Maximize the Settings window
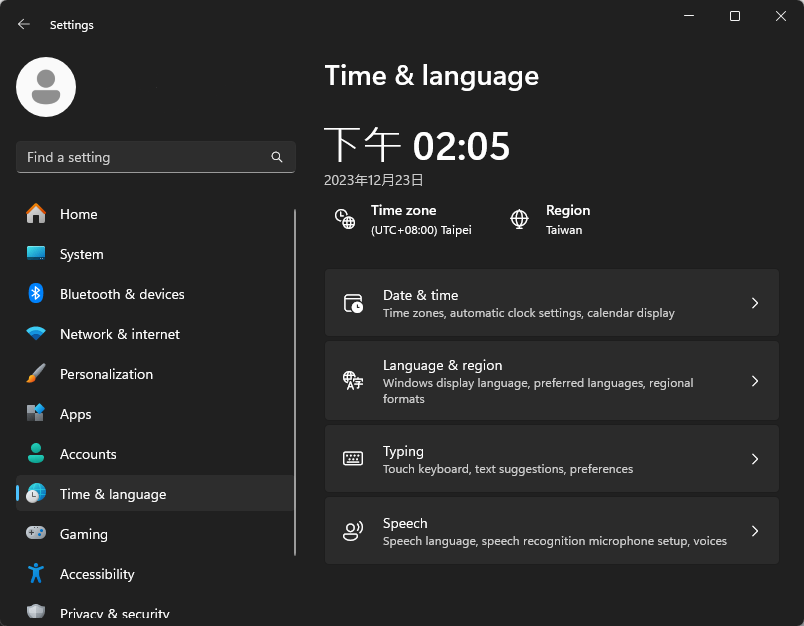The width and height of the screenshot is (804, 626). pos(735,16)
